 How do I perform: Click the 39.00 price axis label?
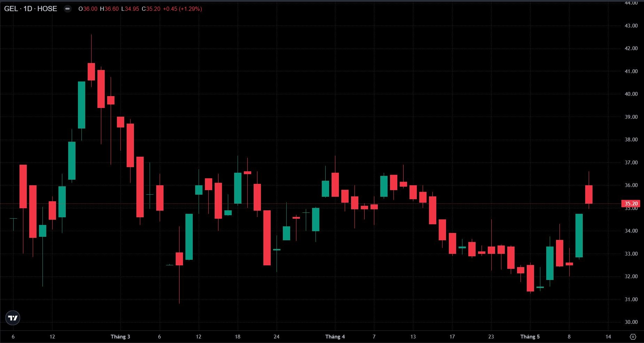pyautogui.click(x=631, y=117)
